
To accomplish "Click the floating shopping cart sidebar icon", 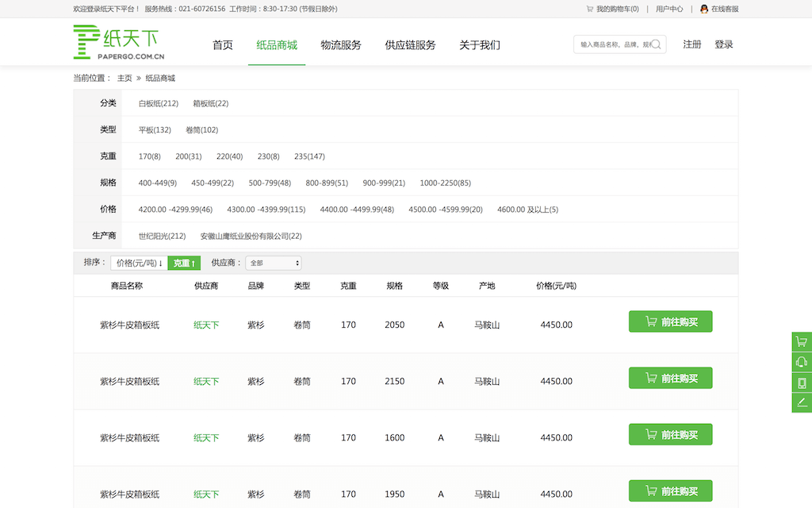I will 802,342.
